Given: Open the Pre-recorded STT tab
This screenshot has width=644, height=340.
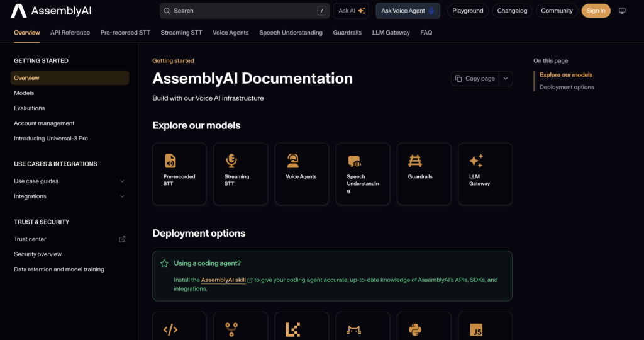Looking at the screenshot, I should tap(125, 33).
